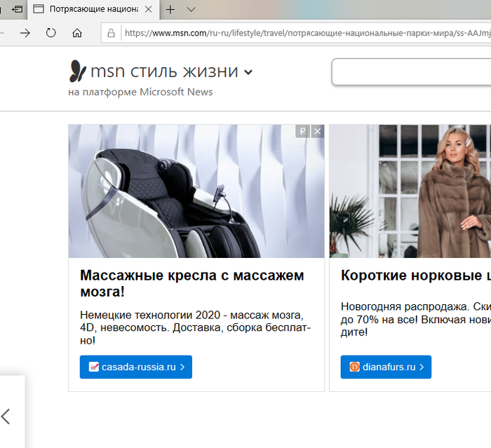491x448 pixels.
Task: Click the Короткие норковые headline
Action: [416, 276]
